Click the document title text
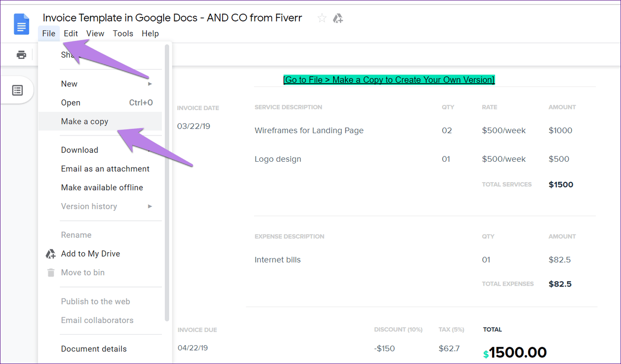Image resolution: width=621 pixels, height=364 pixels. [172, 18]
